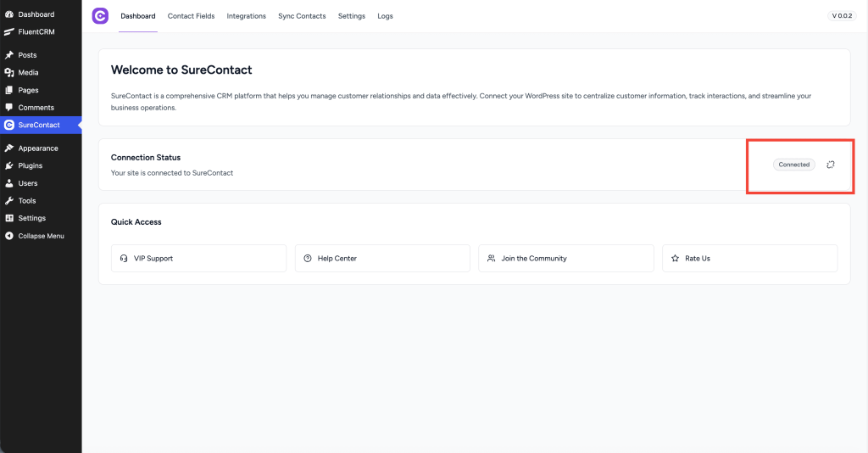The image size is (868, 453).
Task: Go to the Sync Contacts tab
Action: click(x=302, y=16)
